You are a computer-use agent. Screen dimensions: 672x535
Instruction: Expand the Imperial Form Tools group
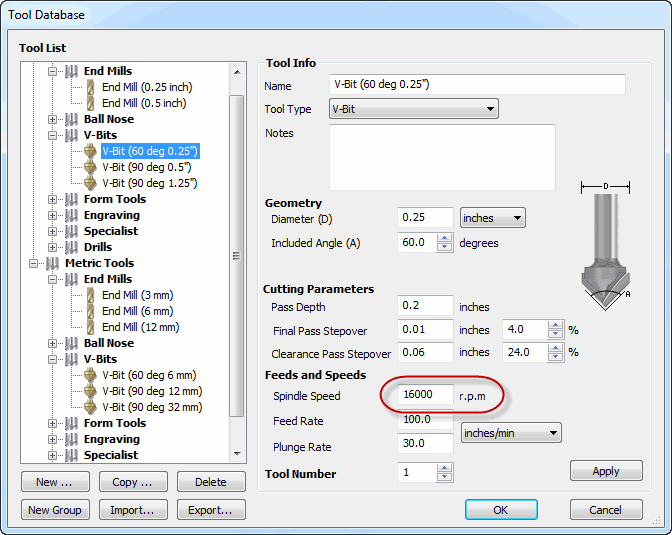pos(53,199)
